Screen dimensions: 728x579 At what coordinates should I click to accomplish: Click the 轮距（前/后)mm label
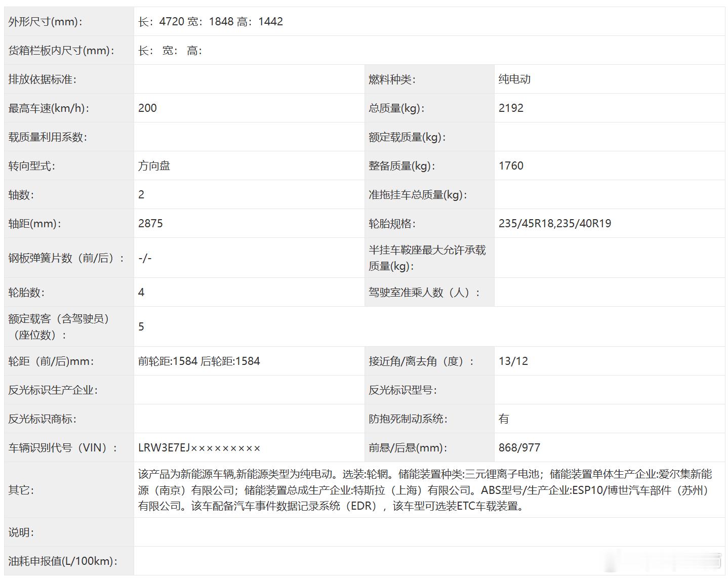(51, 361)
